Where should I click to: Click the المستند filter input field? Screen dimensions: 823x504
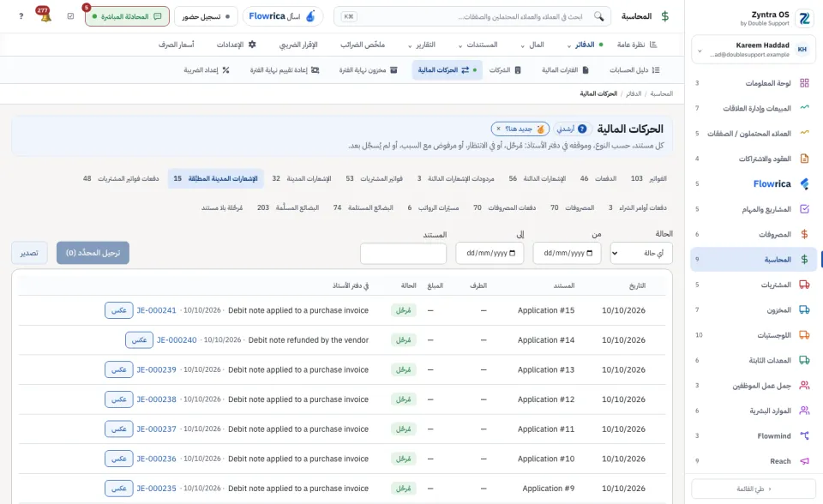403,253
